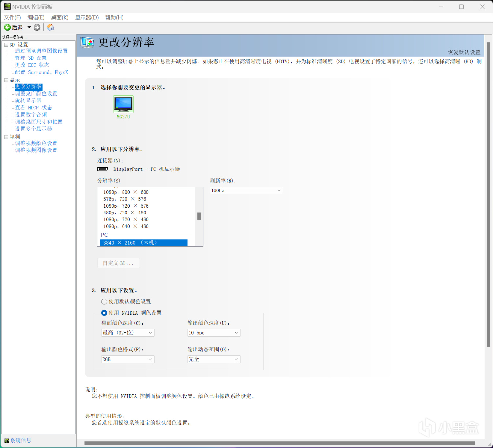493x448 pixels.
Task: Select resolution 480p, 720 × 480
Action: pyautogui.click(x=125, y=213)
